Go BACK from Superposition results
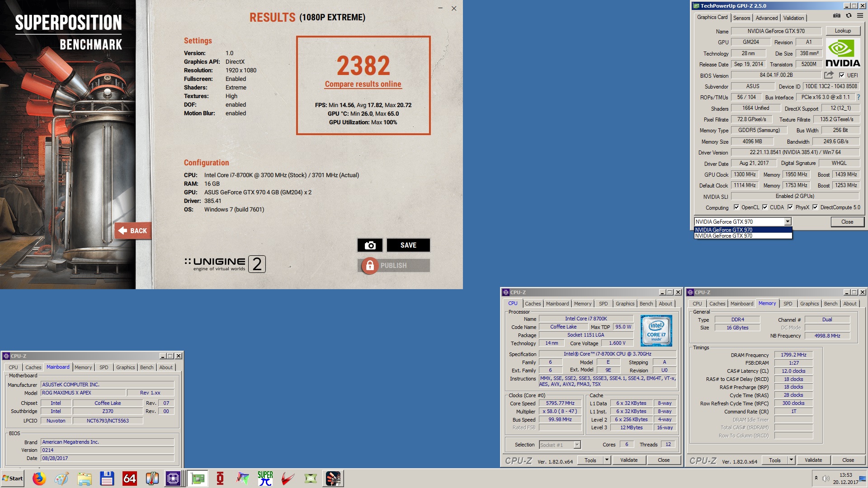This screenshot has height=488, width=868. click(x=133, y=231)
